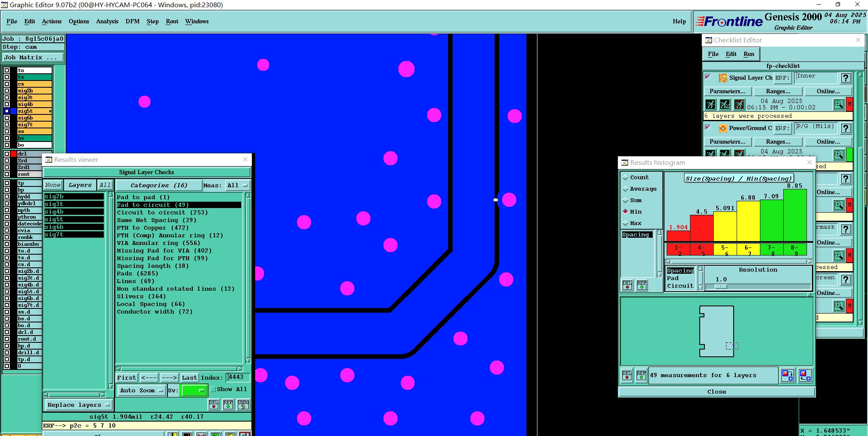The height and width of the screenshot is (436, 868).
Task: Open Meas: All dropdown
Action: [238, 186]
